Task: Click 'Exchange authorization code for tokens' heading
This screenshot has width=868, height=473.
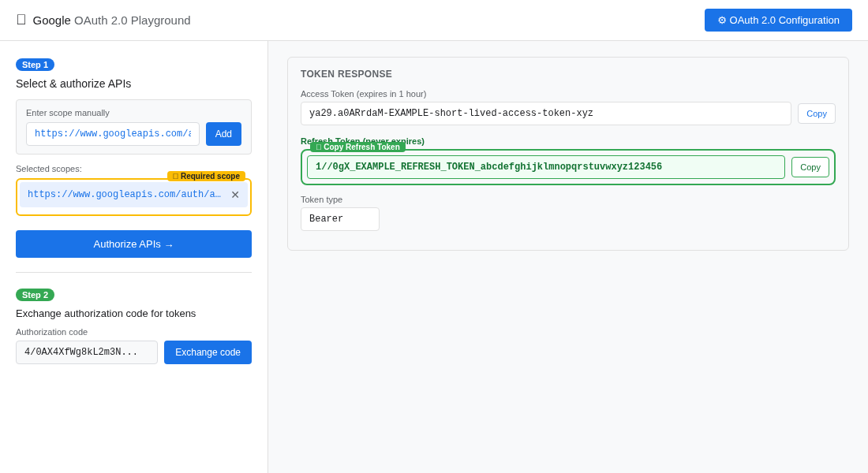Action: click(x=106, y=314)
